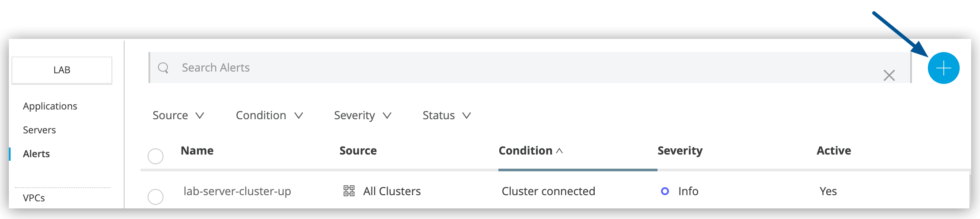Click the All Clusters grid icon
The width and height of the screenshot is (980, 219).
(x=349, y=191)
